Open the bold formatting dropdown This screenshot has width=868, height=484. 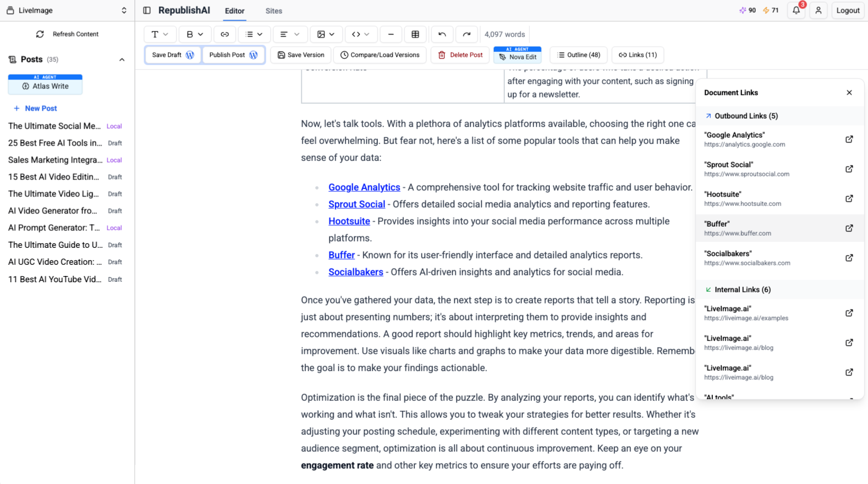195,34
